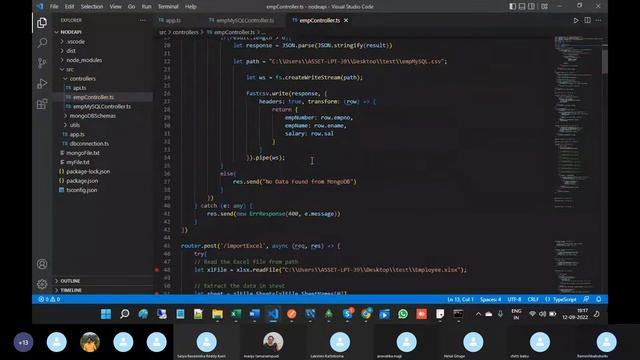This screenshot has height=360, width=640.
Task: Click the UTF-8 encoding status item
Action: [x=514, y=299]
